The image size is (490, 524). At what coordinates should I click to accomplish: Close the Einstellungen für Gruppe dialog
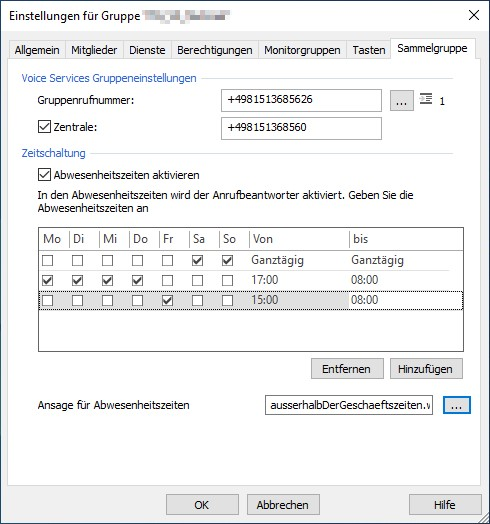tap(474, 15)
